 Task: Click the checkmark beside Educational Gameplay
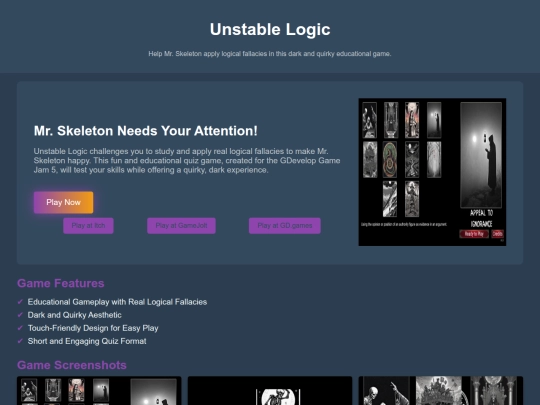click(20, 302)
